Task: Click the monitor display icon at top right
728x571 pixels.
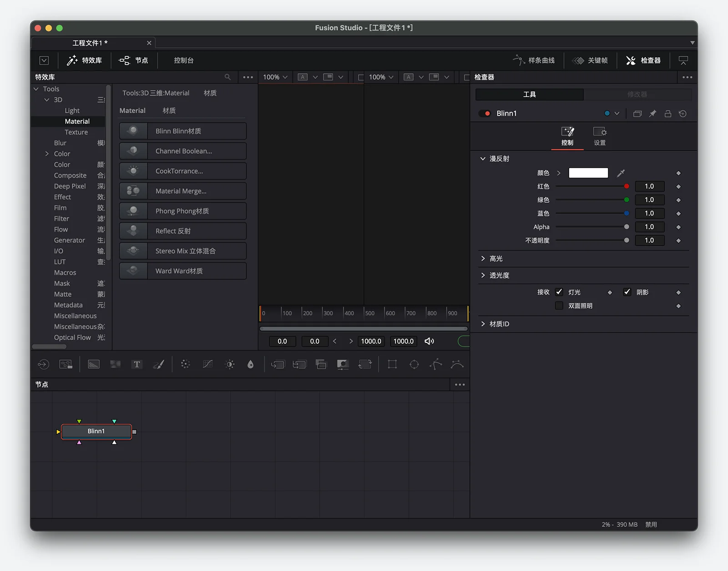Action: pos(683,60)
